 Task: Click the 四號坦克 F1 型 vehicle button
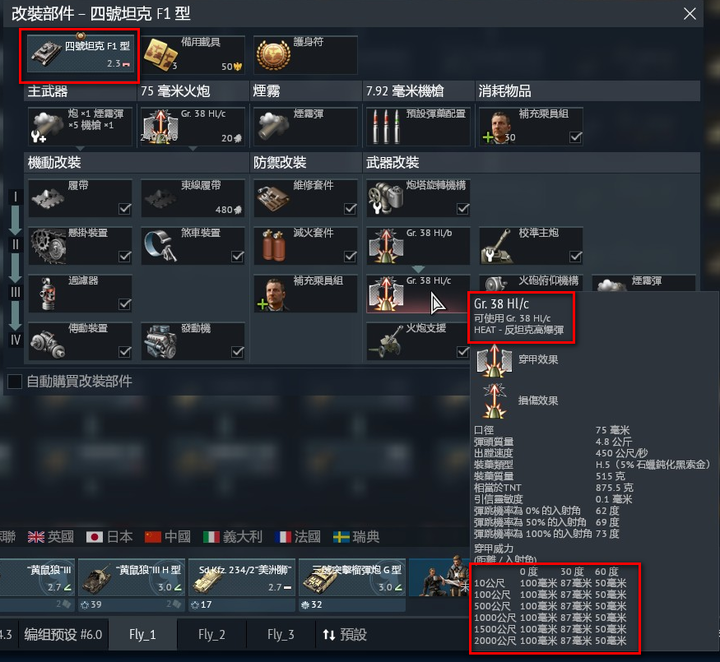click(x=80, y=55)
